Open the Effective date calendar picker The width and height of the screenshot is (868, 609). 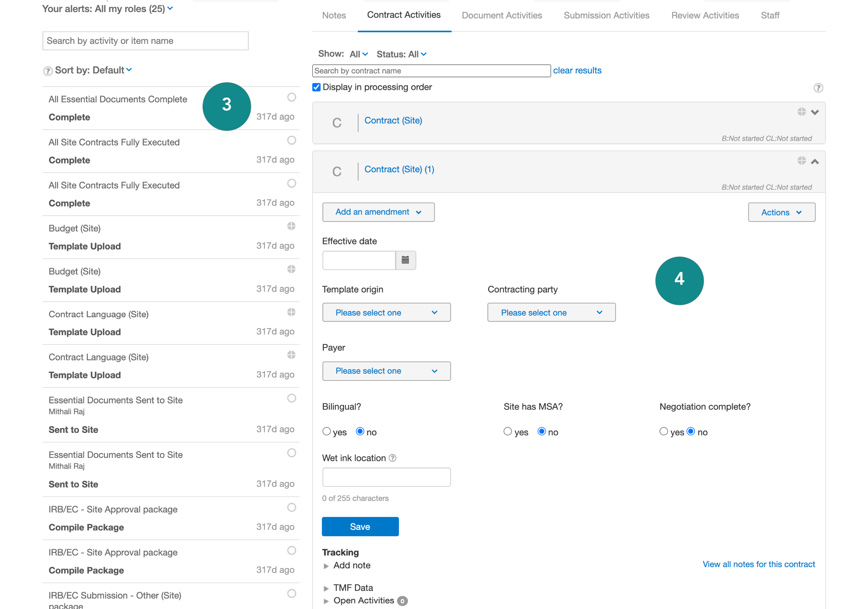[x=405, y=260]
